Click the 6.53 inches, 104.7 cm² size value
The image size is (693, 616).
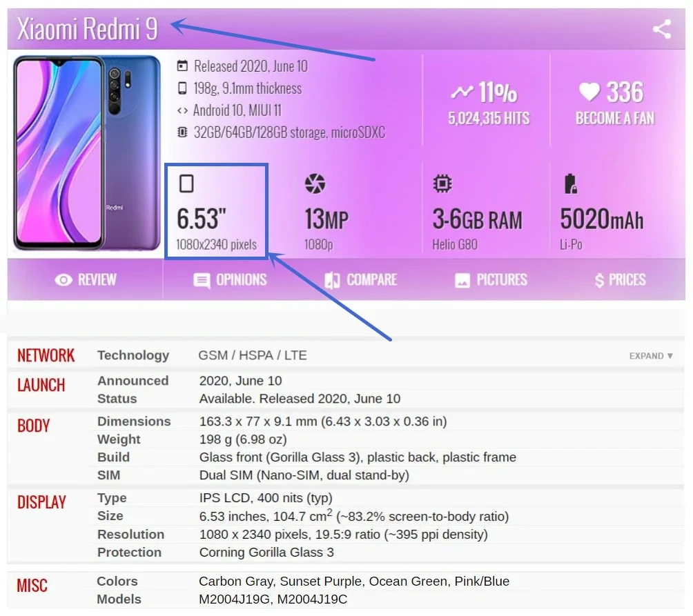pos(354,516)
